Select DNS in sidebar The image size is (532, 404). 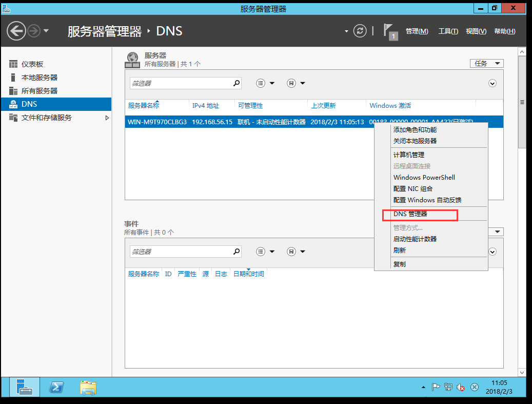[56, 104]
